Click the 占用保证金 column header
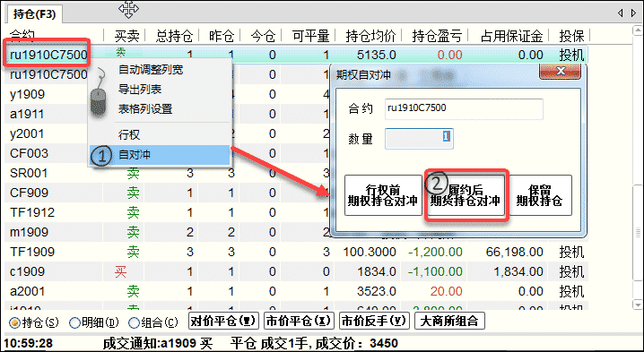 [x=511, y=36]
